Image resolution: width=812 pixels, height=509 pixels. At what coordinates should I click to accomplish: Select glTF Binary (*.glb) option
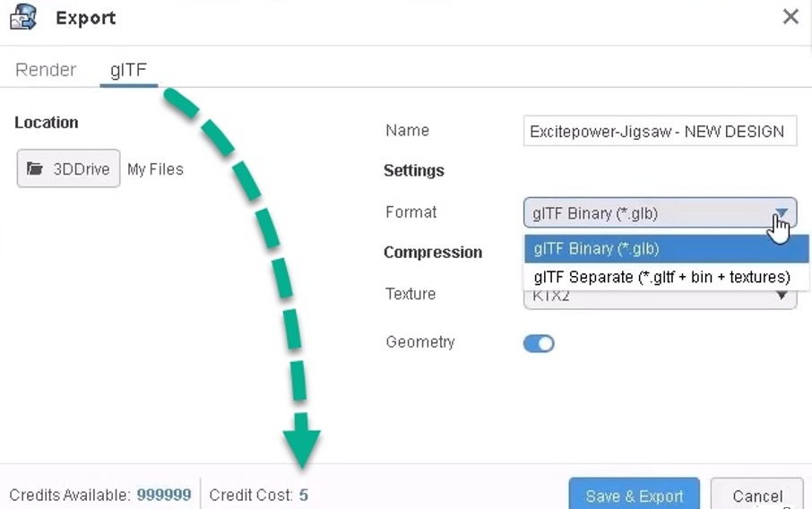pyautogui.click(x=595, y=248)
